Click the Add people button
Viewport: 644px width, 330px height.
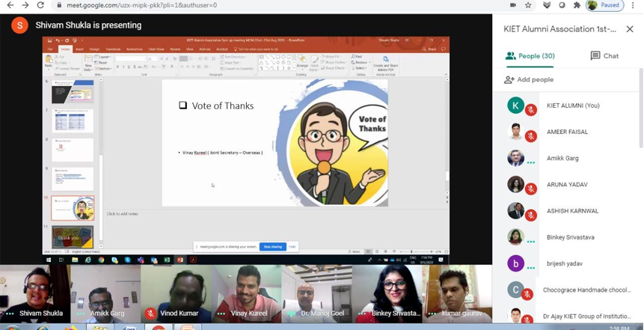pyautogui.click(x=529, y=79)
